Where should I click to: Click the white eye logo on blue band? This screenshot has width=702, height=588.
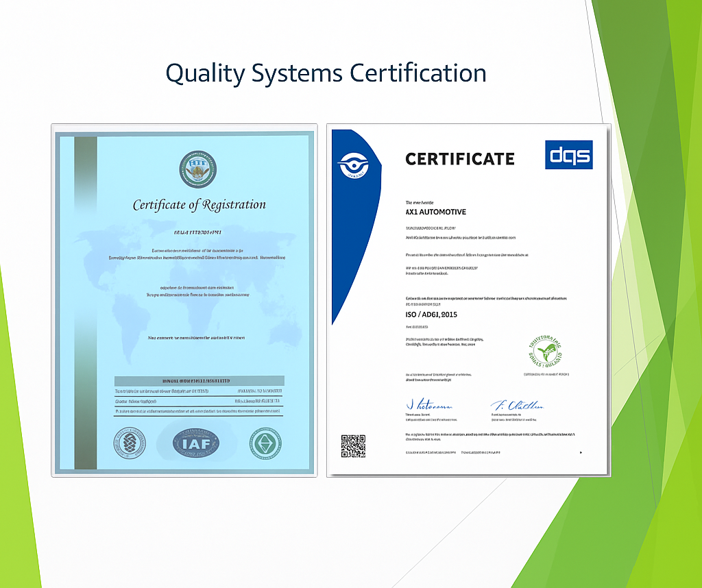(353, 166)
